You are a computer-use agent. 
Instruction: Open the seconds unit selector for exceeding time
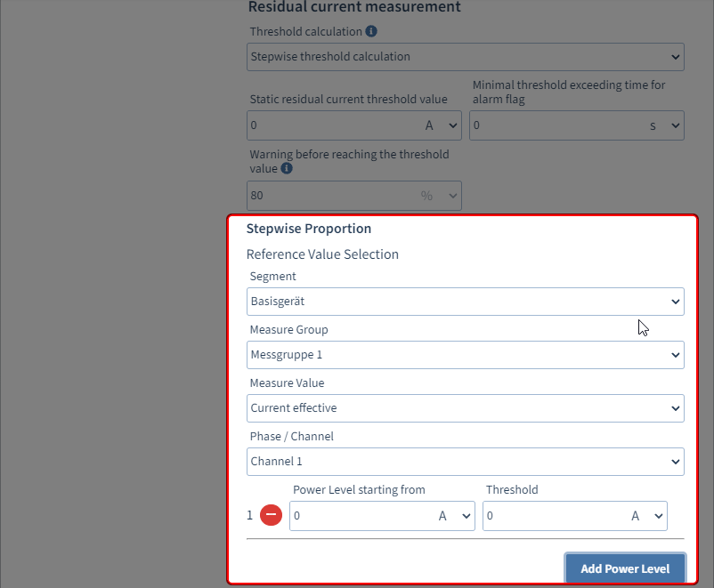point(664,125)
